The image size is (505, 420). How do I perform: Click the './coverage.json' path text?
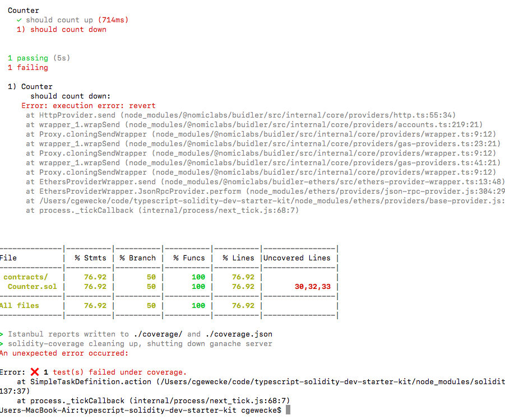[239, 334]
